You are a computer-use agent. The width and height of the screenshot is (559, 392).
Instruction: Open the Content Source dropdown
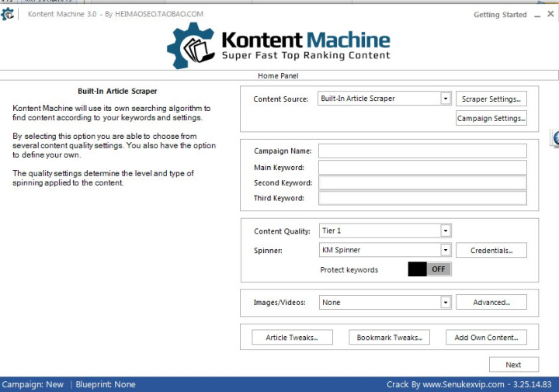click(x=384, y=99)
